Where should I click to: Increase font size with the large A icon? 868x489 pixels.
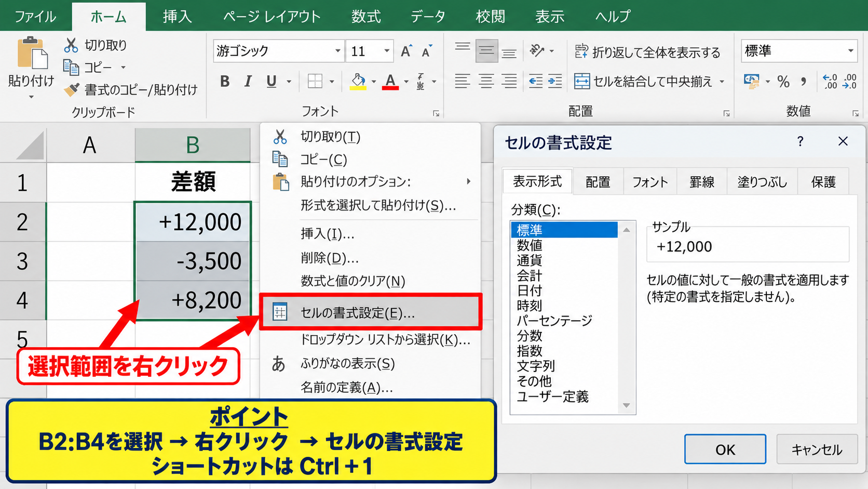pos(406,51)
